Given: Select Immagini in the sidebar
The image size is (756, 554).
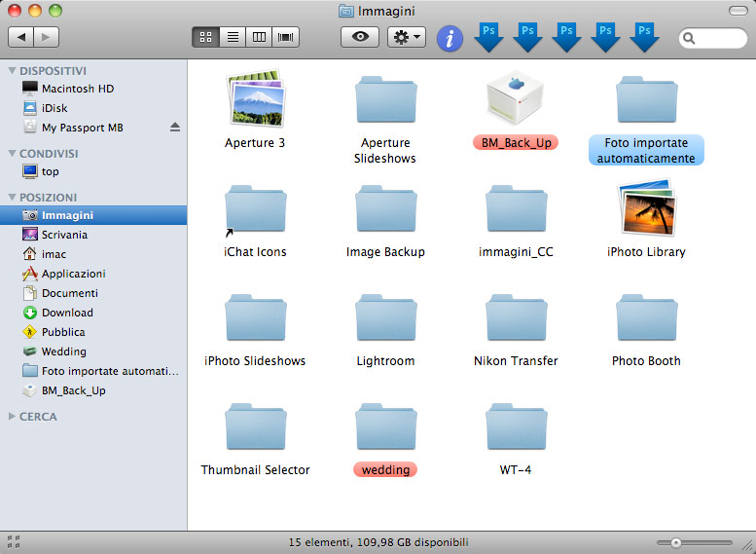Looking at the screenshot, I should point(93,215).
